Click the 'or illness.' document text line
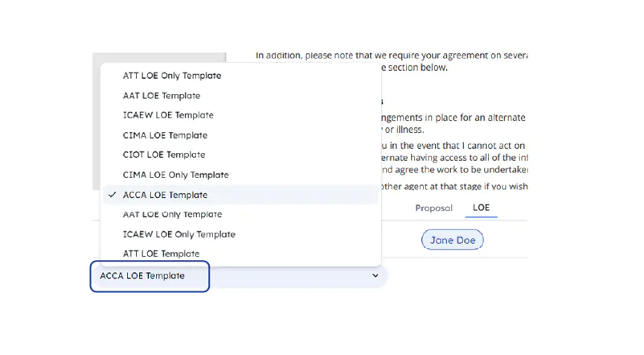The height and width of the screenshot is (355, 644). pos(402,130)
